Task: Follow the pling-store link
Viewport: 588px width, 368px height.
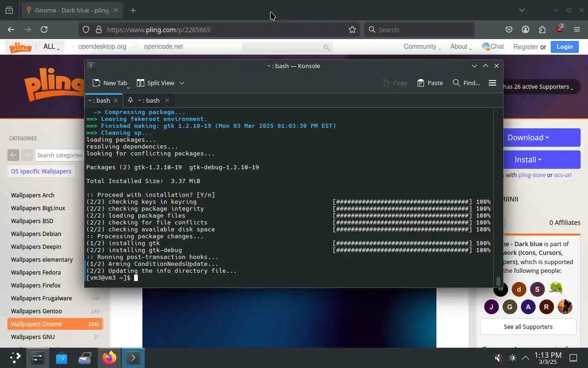Action: [x=531, y=175]
